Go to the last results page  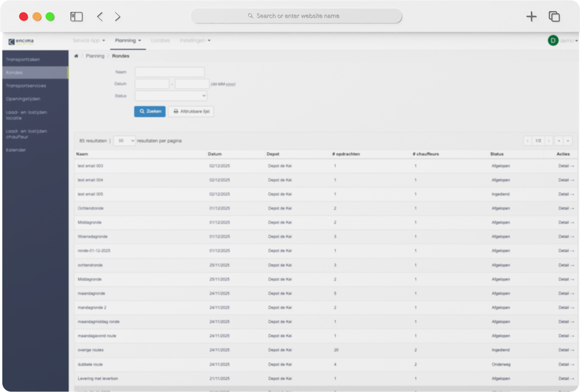tap(568, 141)
